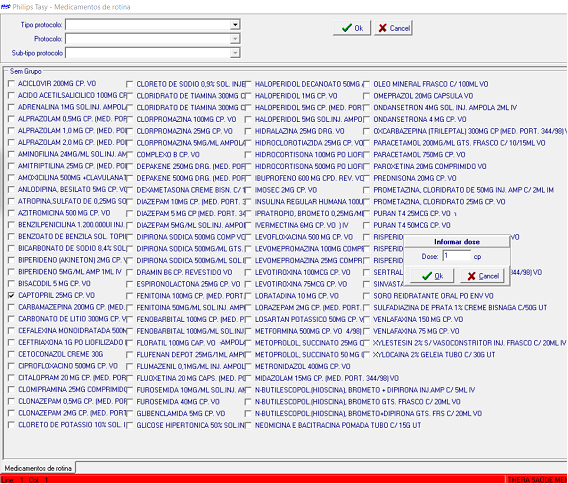Click the Line 1 Col 1 status text
Screen dimensions: 568x484
pyautogui.click(x=25, y=480)
